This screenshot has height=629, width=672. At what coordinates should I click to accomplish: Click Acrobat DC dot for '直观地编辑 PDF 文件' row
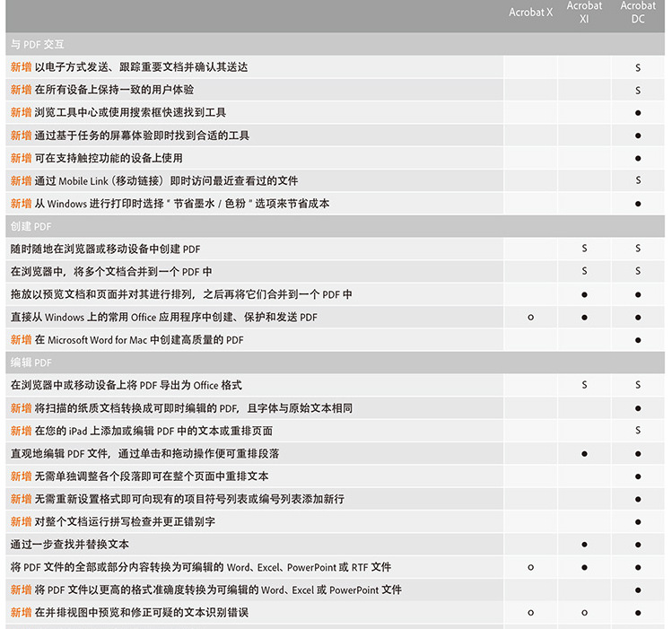click(638, 454)
